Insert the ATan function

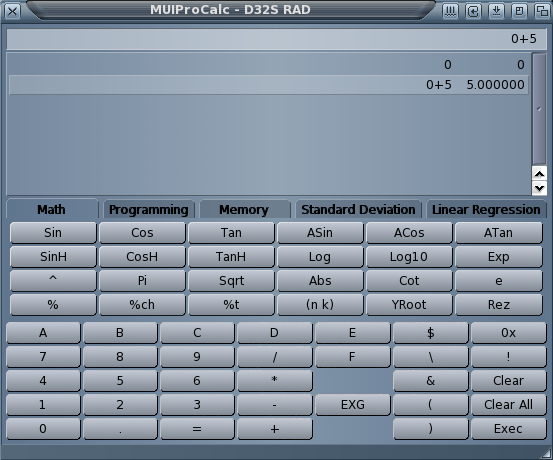(x=499, y=233)
